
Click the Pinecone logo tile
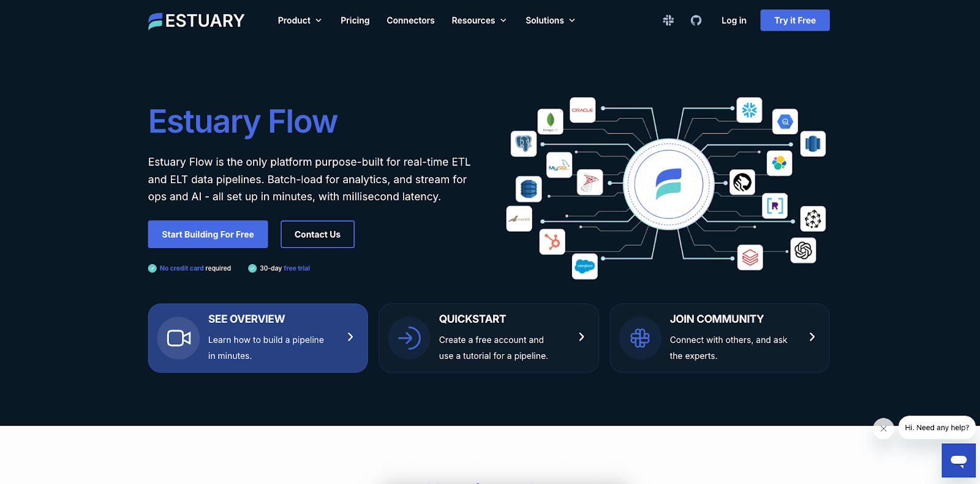click(813, 219)
